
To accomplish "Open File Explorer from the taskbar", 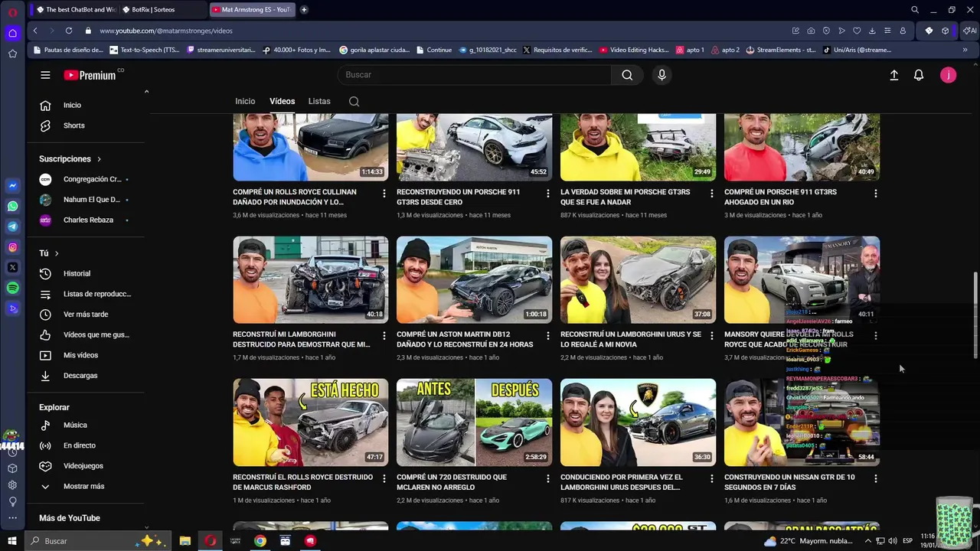I will [185, 540].
